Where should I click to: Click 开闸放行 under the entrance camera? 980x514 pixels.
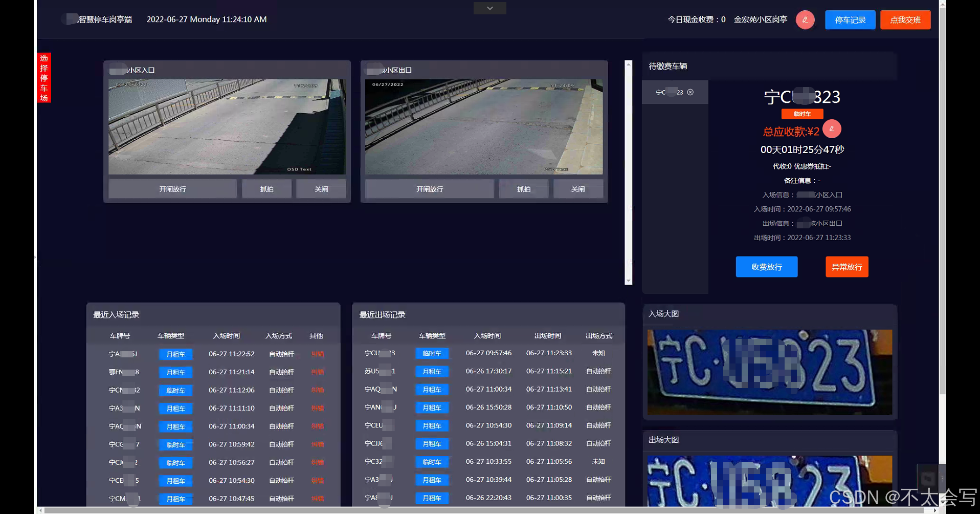172,189
